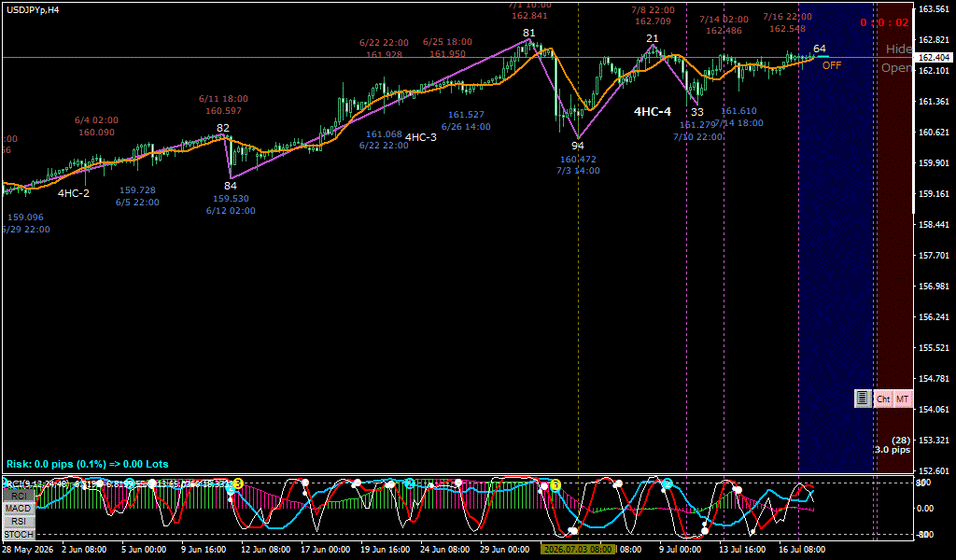Open the list panel icon beside Cht
Viewport: 956px width, 560px height.
[862, 399]
